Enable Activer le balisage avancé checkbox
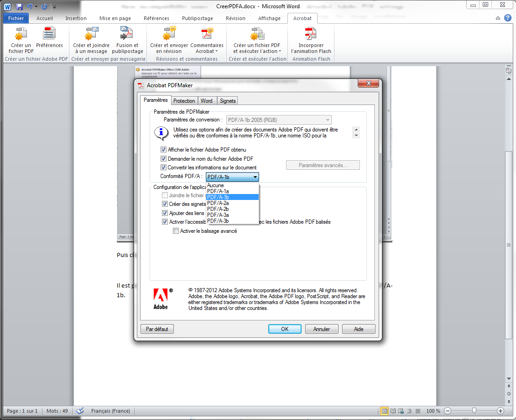This screenshot has height=420, width=516. pos(176,231)
